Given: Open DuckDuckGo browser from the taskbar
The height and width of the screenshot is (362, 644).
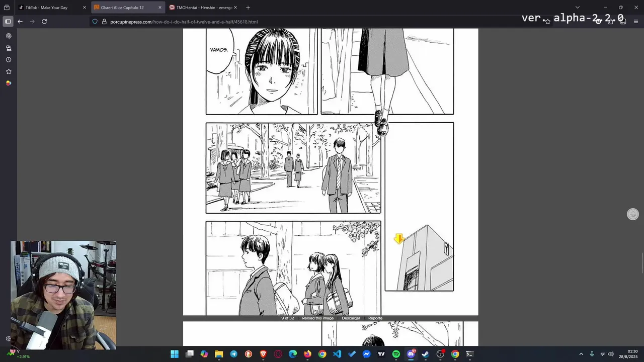Looking at the screenshot, I should click(x=249, y=354).
